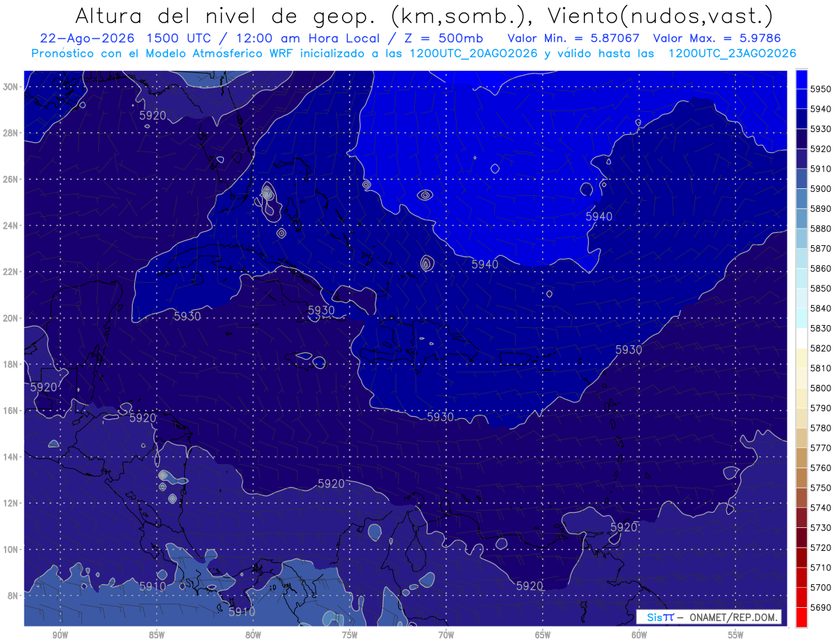Click the 5920 value on the color scale
This screenshot has height=644, width=834.
(x=821, y=149)
